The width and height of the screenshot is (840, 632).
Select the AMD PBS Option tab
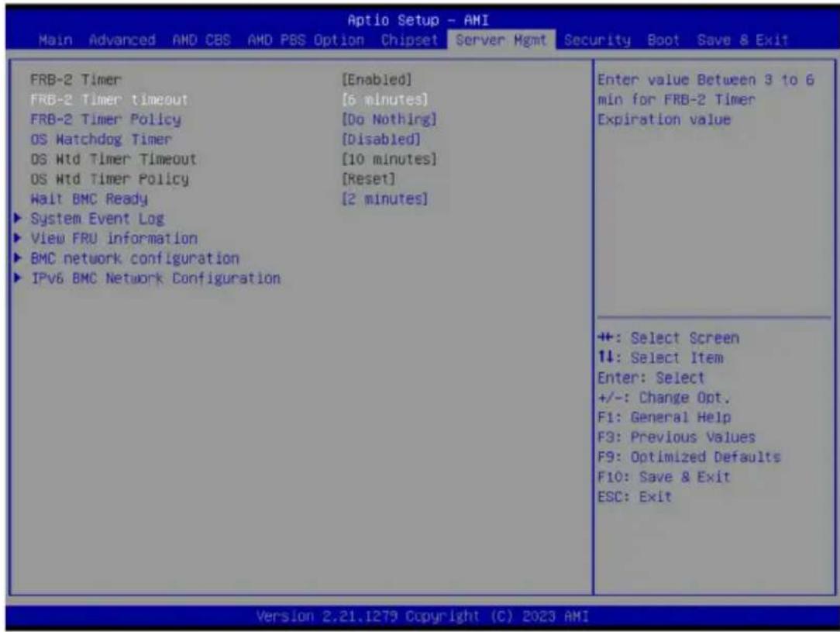(x=306, y=40)
